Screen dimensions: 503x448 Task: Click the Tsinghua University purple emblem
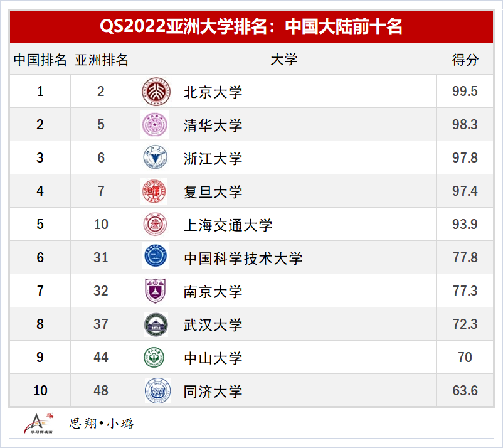155,125
